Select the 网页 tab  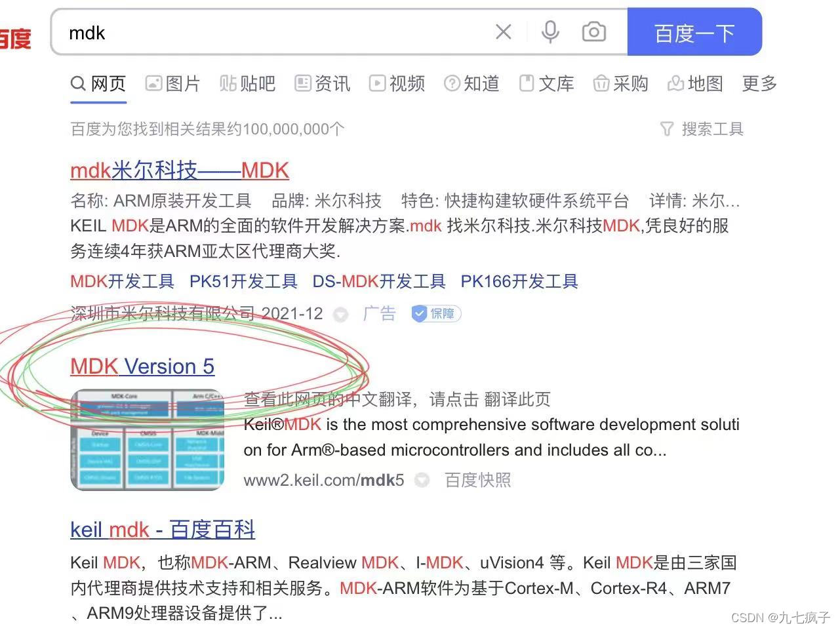[98, 84]
